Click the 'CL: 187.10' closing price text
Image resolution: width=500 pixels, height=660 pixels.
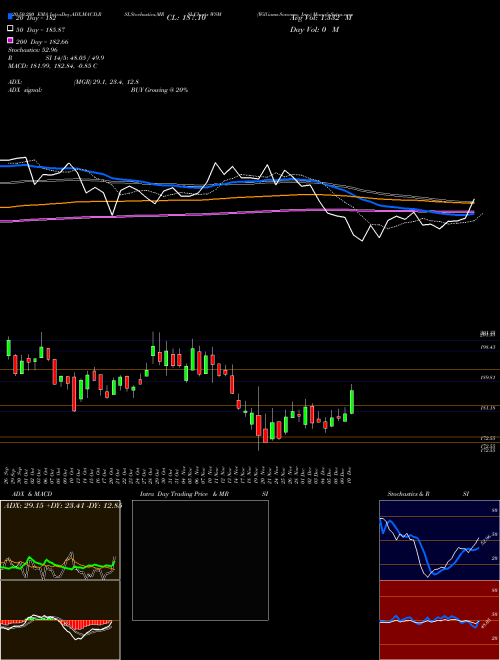(x=186, y=18)
